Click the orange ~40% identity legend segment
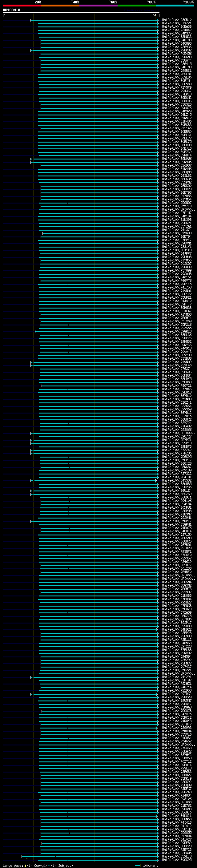197x868 pixels. click(60, 6)
